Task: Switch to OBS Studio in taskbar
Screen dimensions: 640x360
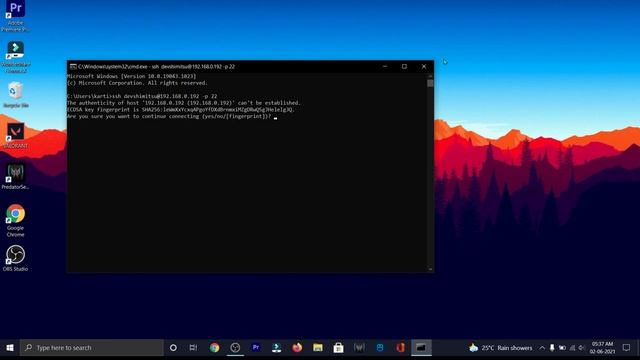Action: 235,348
